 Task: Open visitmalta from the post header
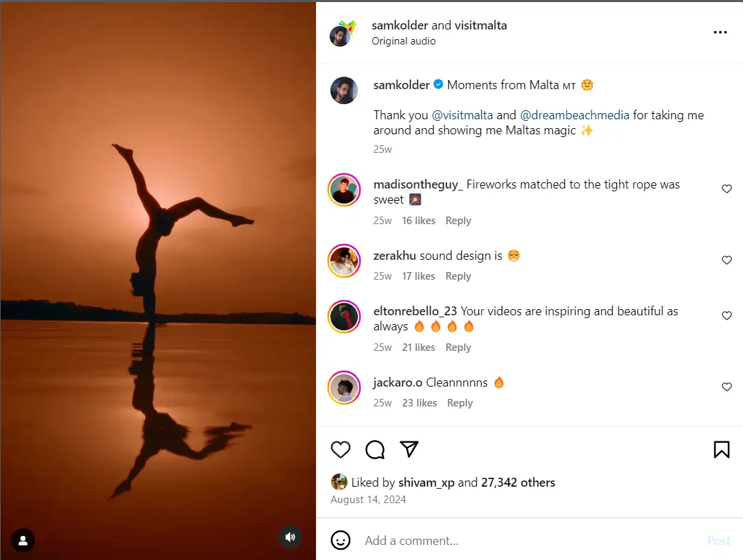480,25
